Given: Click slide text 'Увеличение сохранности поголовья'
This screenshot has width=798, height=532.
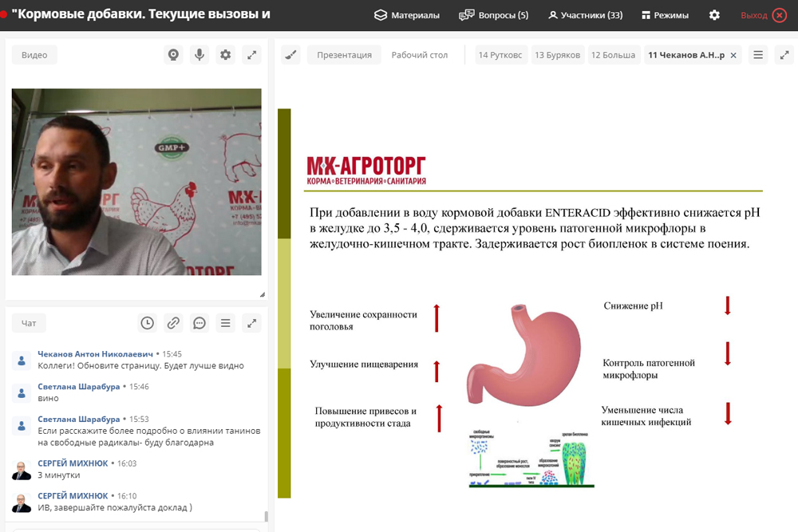Looking at the screenshot, I should pos(363,321).
